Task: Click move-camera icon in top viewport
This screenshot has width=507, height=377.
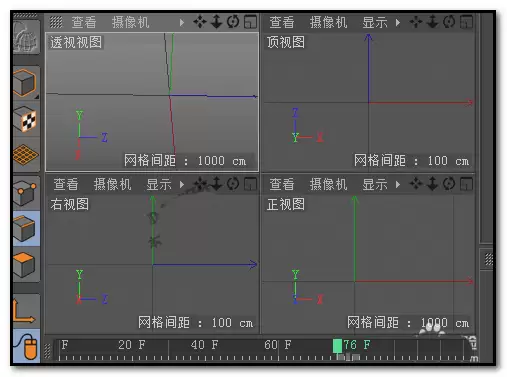Action: [416, 22]
